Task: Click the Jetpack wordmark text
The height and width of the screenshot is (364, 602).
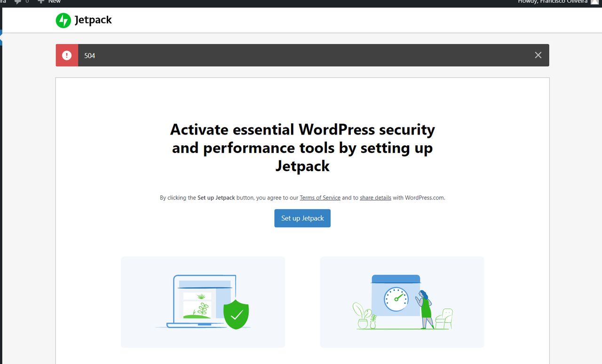Action: click(x=93, y=21)
